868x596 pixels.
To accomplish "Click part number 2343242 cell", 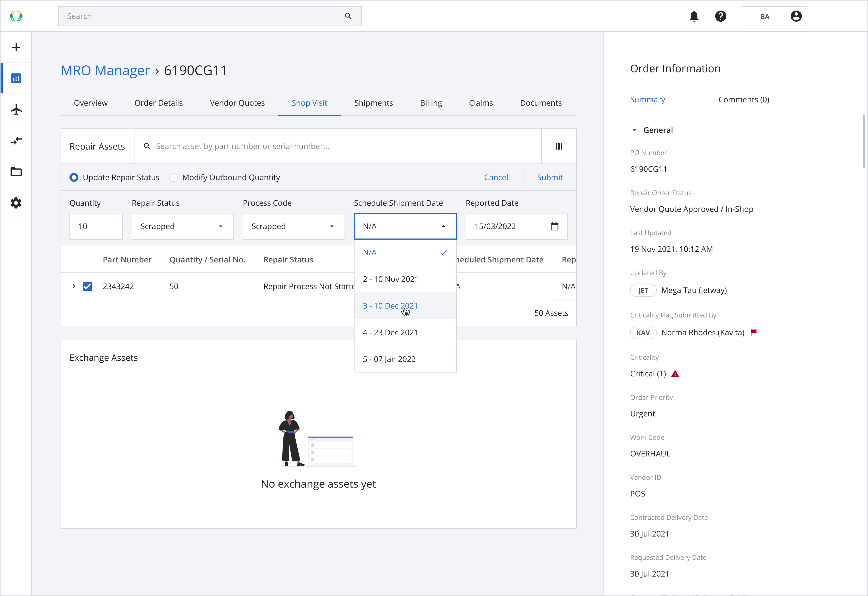I will (118, 286).
